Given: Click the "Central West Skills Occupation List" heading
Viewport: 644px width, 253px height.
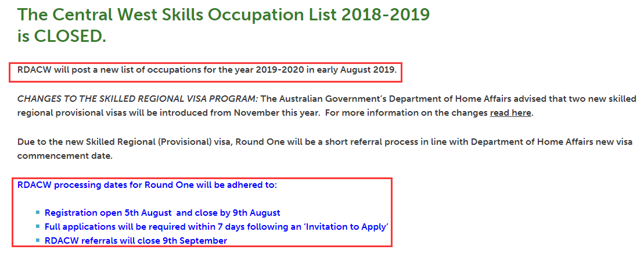Looking at the screenshot, I should point(224,14).
